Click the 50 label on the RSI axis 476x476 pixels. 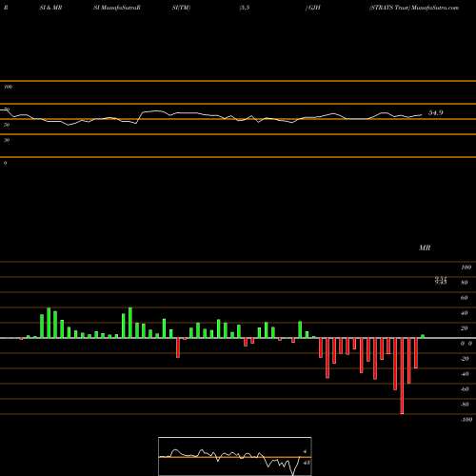click(x=7, y=125)
